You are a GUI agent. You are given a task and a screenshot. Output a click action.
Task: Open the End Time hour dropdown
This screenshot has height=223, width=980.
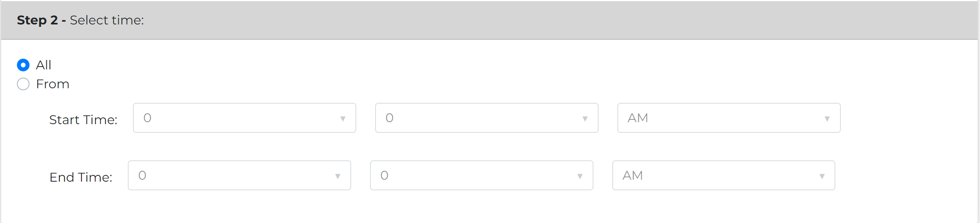[239, 175]
